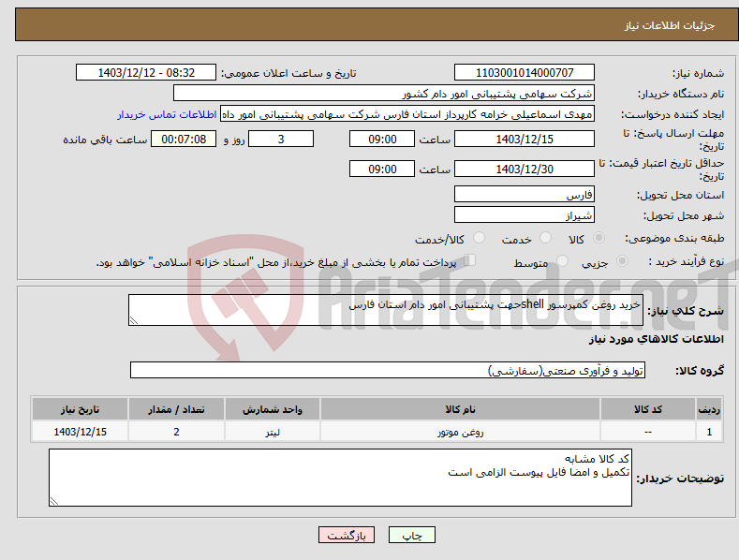
Task: Click the روغن موتور cell
Action: pos(461,432)
